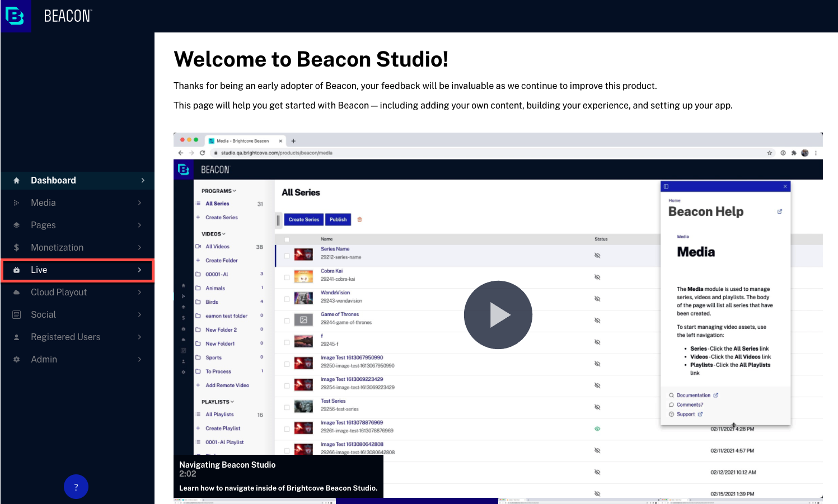Screen dimensions: 838x504
Task: Expand the Cloud Playout chevron arrow
Action: coord(139,292)
